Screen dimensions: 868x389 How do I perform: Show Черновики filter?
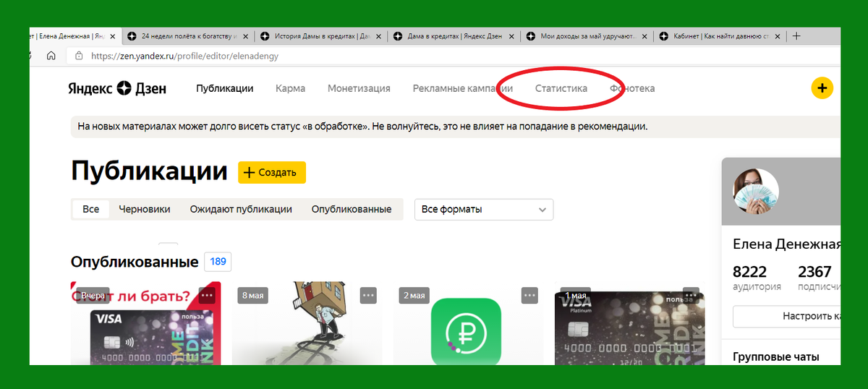click(145, 209)
